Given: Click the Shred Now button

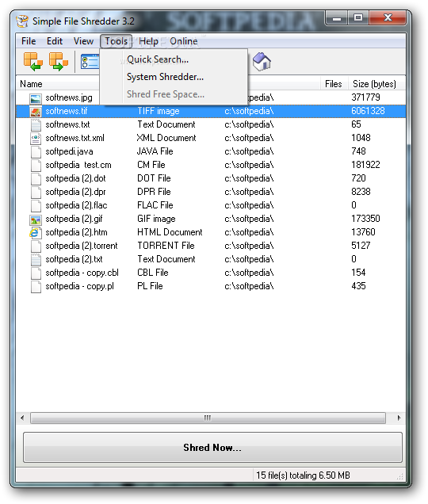Looking at the screenshot, I should pos(212,448).
